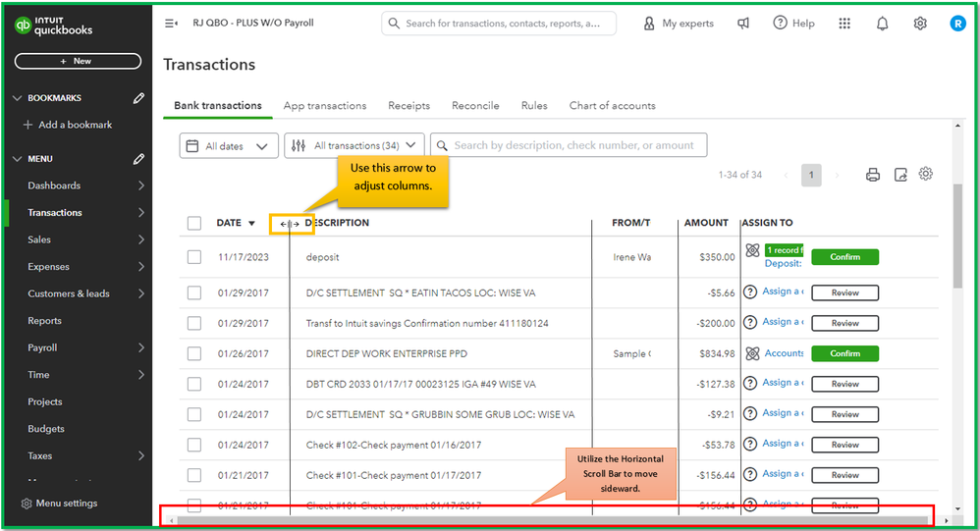Confirm the 11/17/2023 deposit transaction
Viewport: 980px width, 531px height.
click(x=844, y=257)
